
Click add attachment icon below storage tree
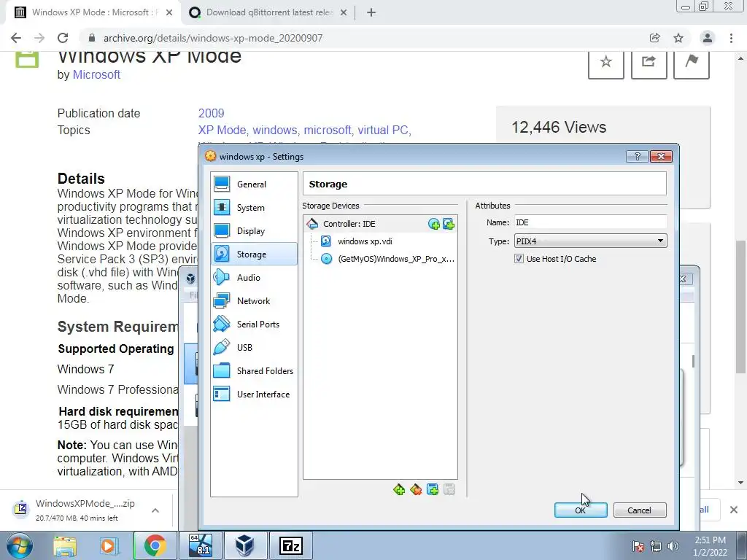point(433,489)
